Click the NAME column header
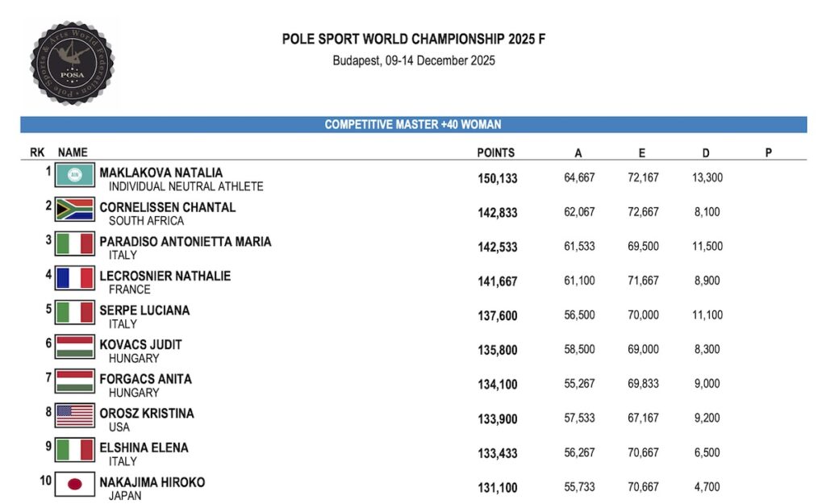This screenshot has width=826, height=504. click(x=73, y=152)
